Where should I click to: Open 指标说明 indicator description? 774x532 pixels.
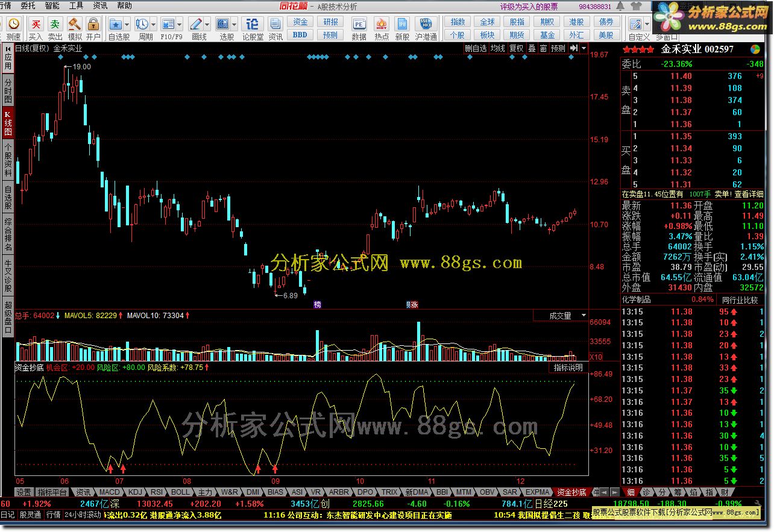coord(568,367)
